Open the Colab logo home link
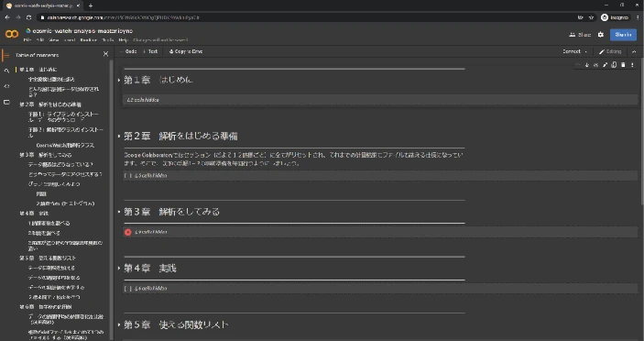 (12, 34)
